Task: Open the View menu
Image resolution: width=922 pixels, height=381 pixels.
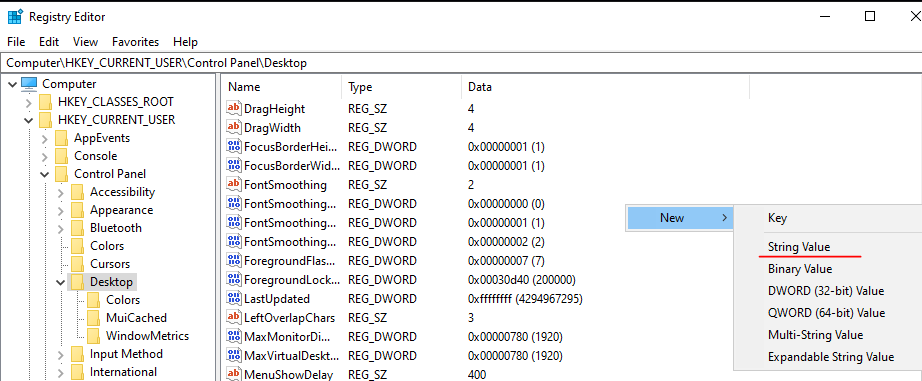Action: click(x=85, y=42)
